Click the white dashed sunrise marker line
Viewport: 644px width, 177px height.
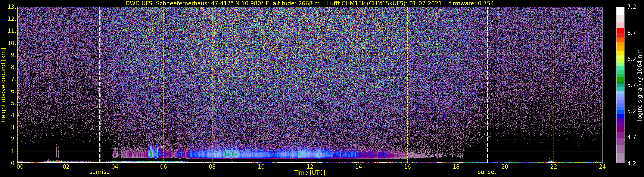pyautogui.click(x=100, y=85)
